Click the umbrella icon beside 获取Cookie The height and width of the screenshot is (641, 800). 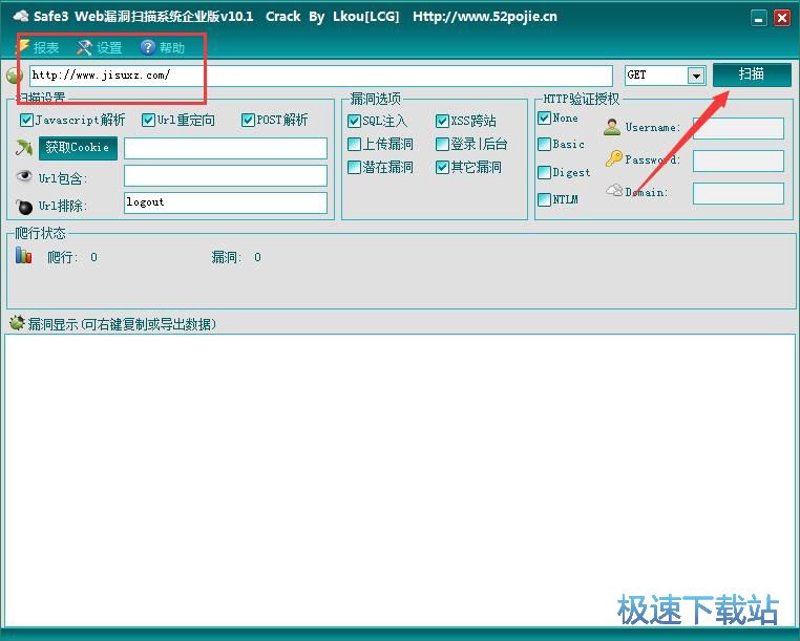click(23, 148)
